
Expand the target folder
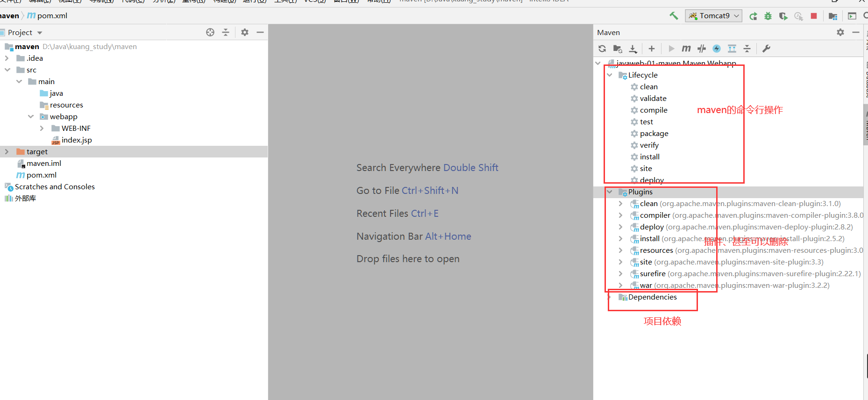[7, 152]
